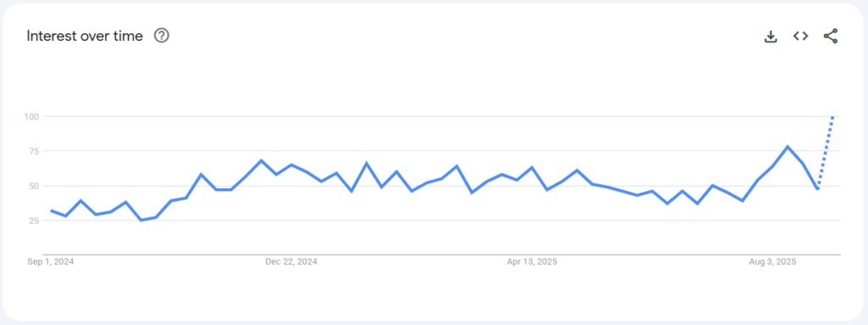This screenshot has width=868, height=325.
Task: Click the Apr 13, 2025 axis label
Action: click(532, 261)
